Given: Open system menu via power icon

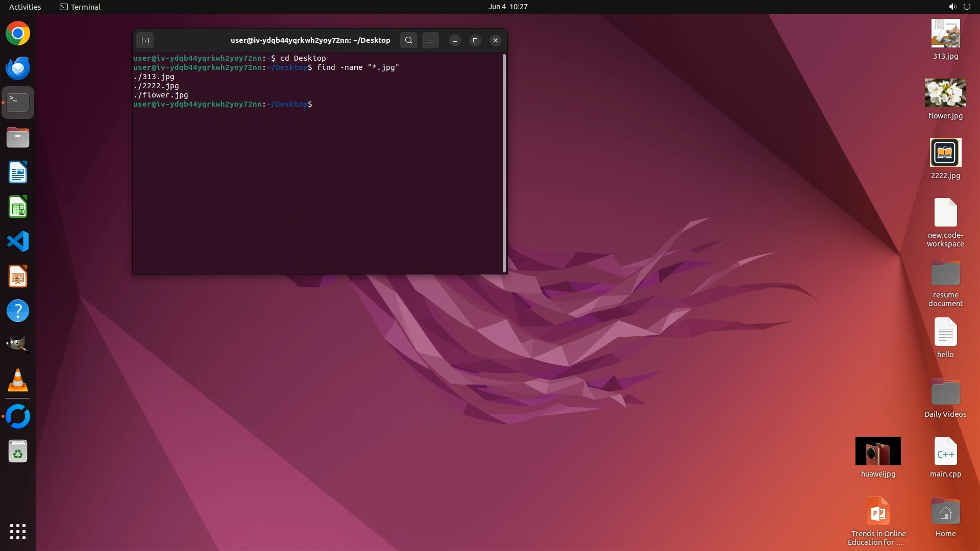Looking at the screenshot, I should coord(967,7).
